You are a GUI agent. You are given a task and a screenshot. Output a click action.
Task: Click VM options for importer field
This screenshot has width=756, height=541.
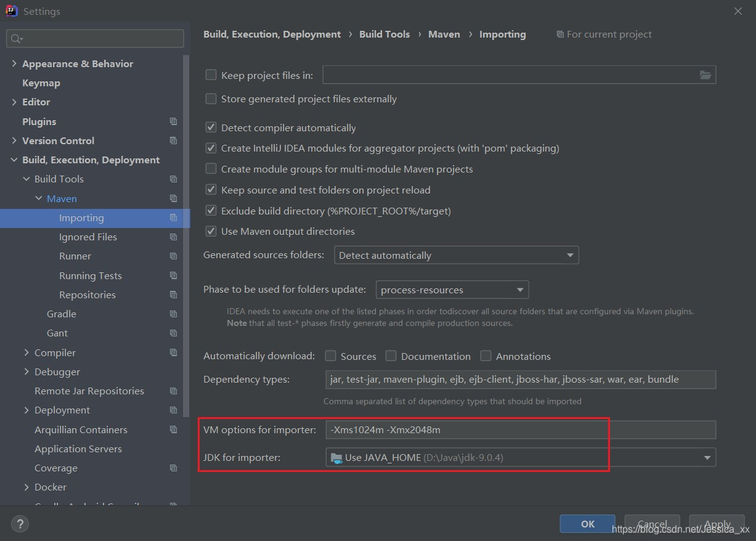pos(521,429)
